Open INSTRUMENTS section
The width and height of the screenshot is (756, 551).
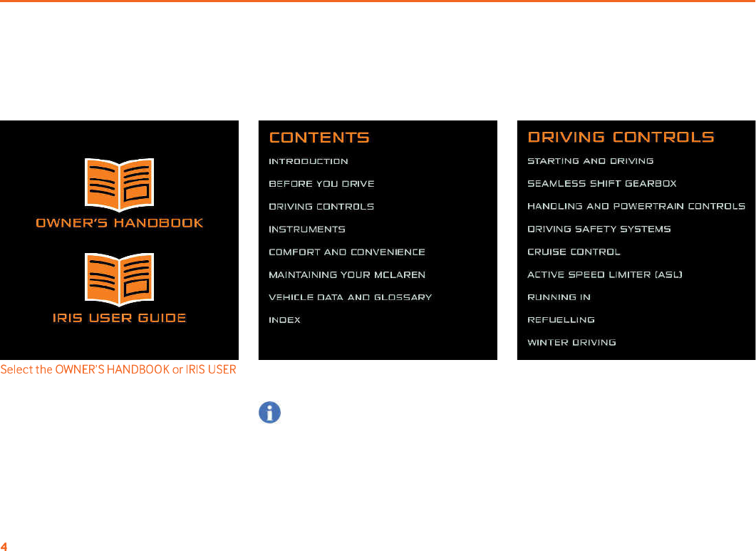click(306, 230)
